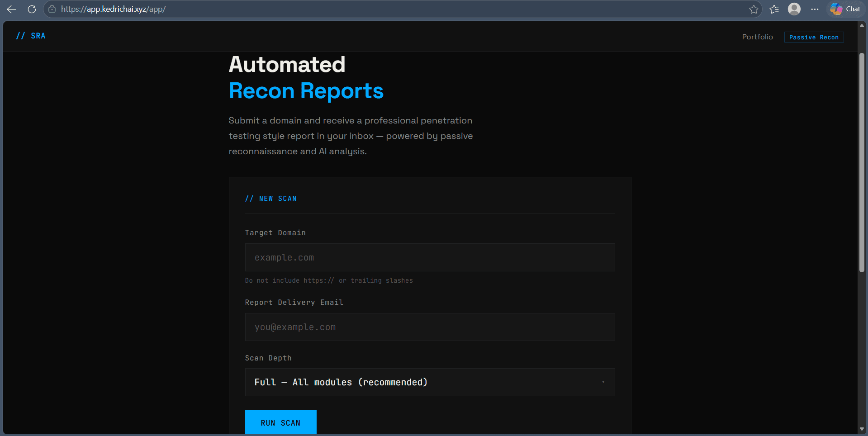The height and width of the screenshot is (436, 868).
Task: Click the "Target Domain" label
Action: [x=275, y=233]
